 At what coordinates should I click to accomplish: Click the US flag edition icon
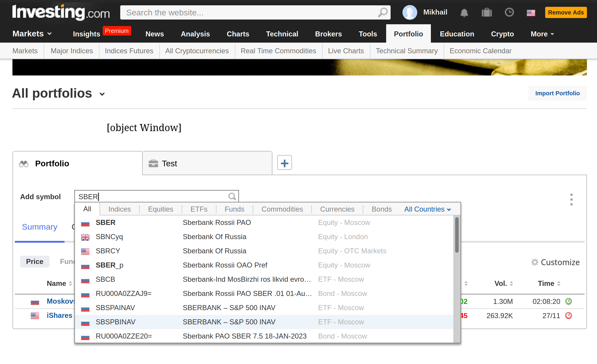(x=531, y=13)
